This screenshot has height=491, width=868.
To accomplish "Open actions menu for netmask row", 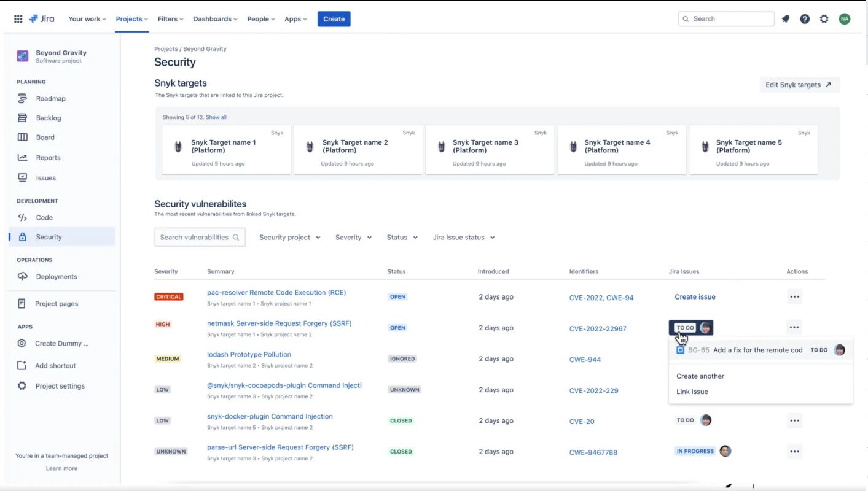I will point(794,328).
